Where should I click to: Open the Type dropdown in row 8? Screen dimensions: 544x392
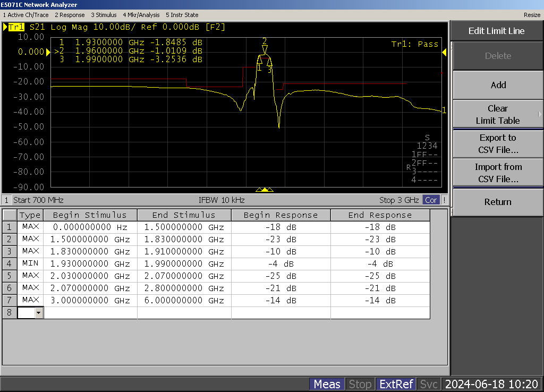click(38, 313)
